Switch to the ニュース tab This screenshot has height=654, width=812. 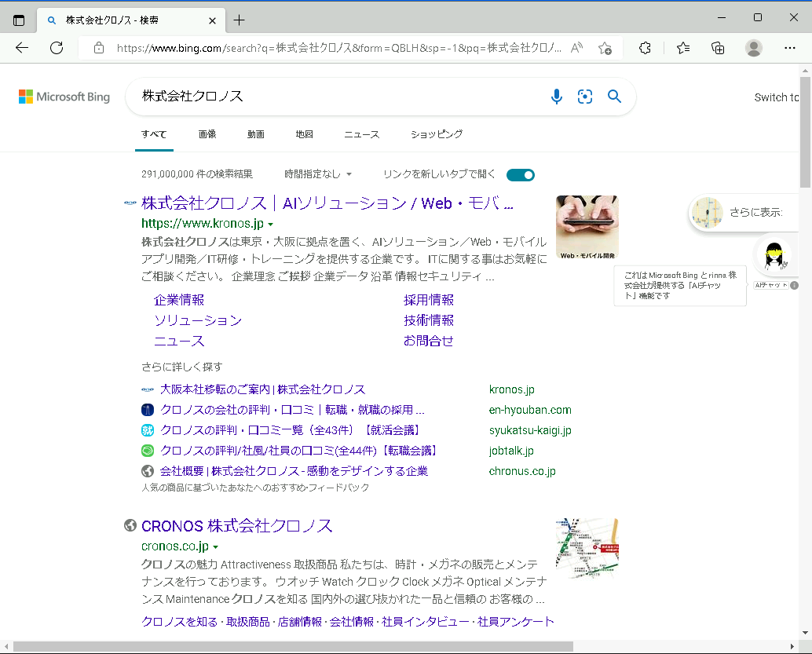[x=362, y=134]
